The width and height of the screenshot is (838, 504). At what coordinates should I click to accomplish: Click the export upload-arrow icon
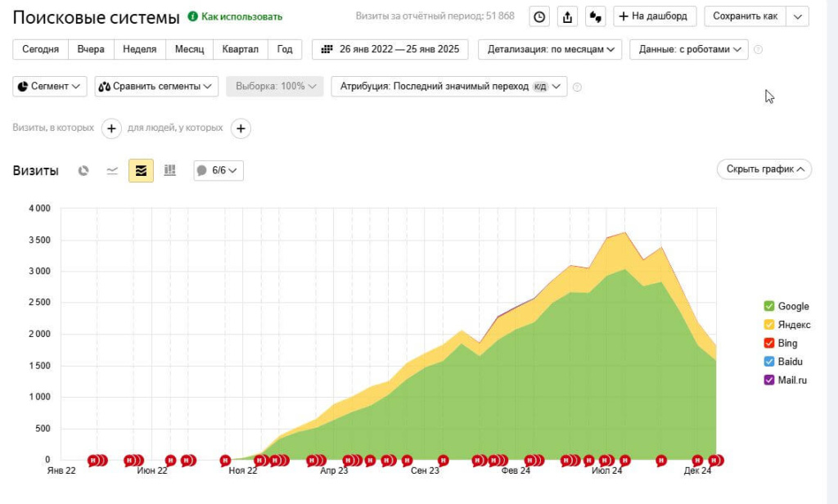tap(567, 16)
